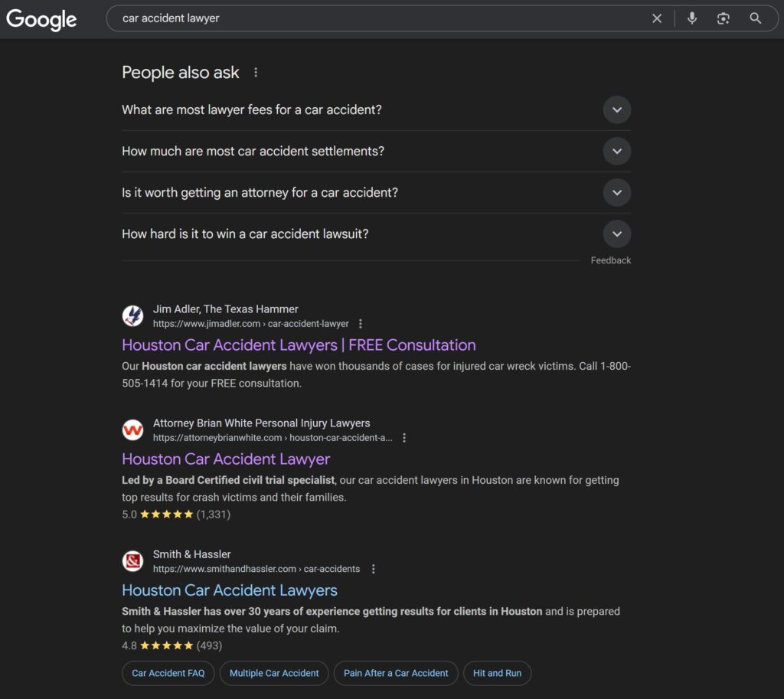The image size is (784, 699).
Task: Click the "Attorney Brian White Personal Injury Lawyers" site name
Action: point(262,423)
